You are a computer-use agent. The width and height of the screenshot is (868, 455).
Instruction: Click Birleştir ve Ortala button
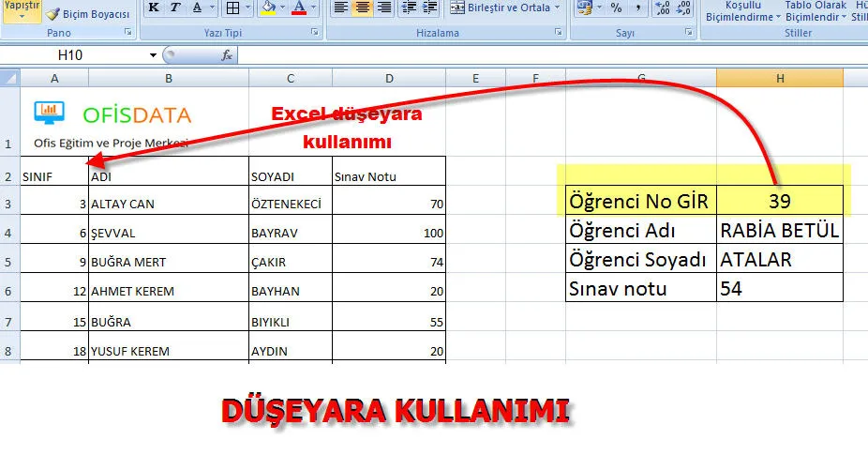click(x=503, y=8)
